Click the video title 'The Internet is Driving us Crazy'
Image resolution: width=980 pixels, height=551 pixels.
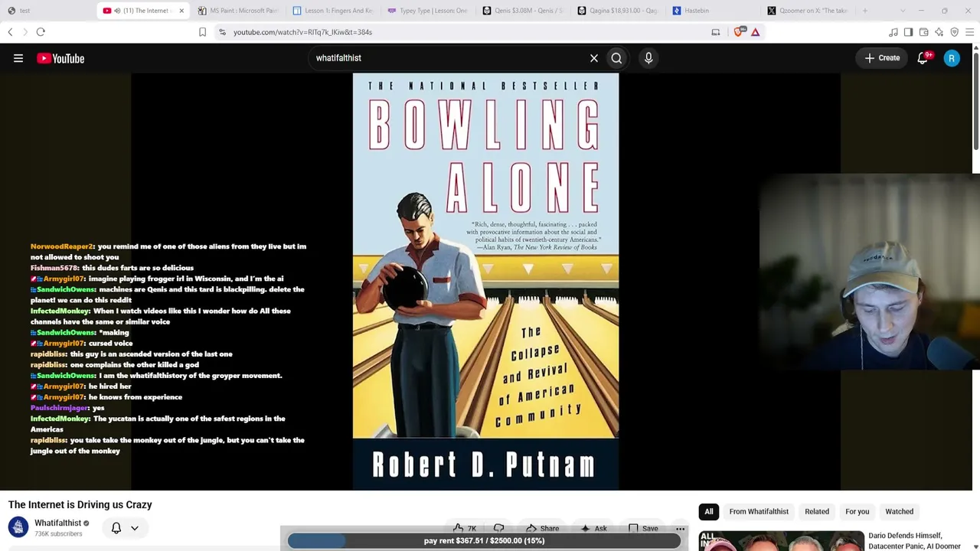[80, 505]
